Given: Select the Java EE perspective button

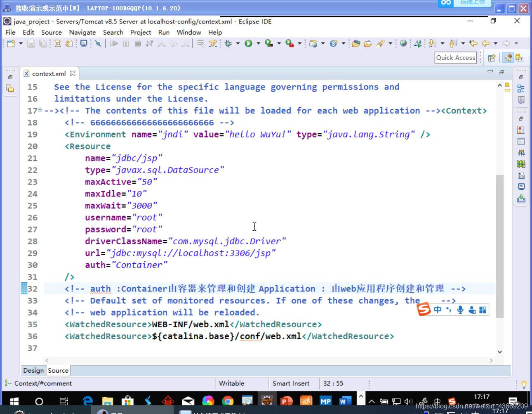Looking at the screenshot, I should coord(508,58).
